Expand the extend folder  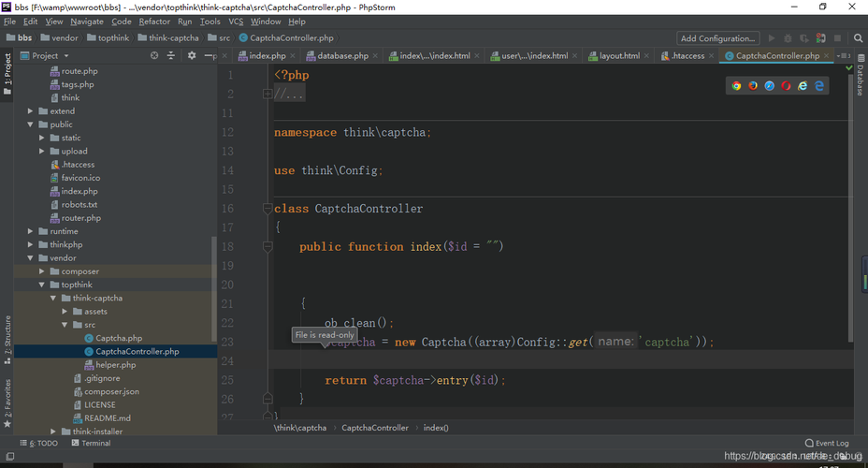(31, 111)
